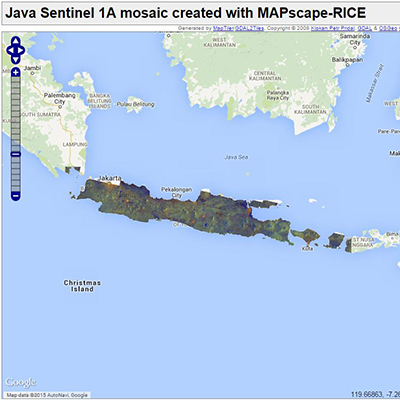Image resolution: width=400 pixels, height=400 pixels.
Task: Click the Lombok island mosaic tile
Action: pyautogui.click(x=336, y=241)
